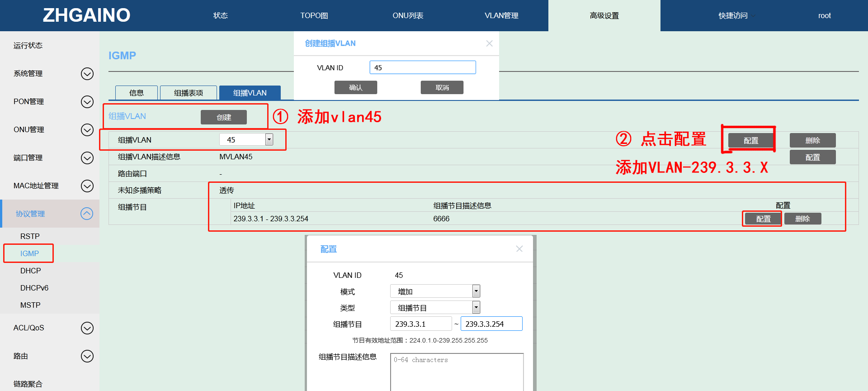Expand the ACL/QoS chevron icon
This screenshot has width=868, height=391.
(x=87, y=328)
